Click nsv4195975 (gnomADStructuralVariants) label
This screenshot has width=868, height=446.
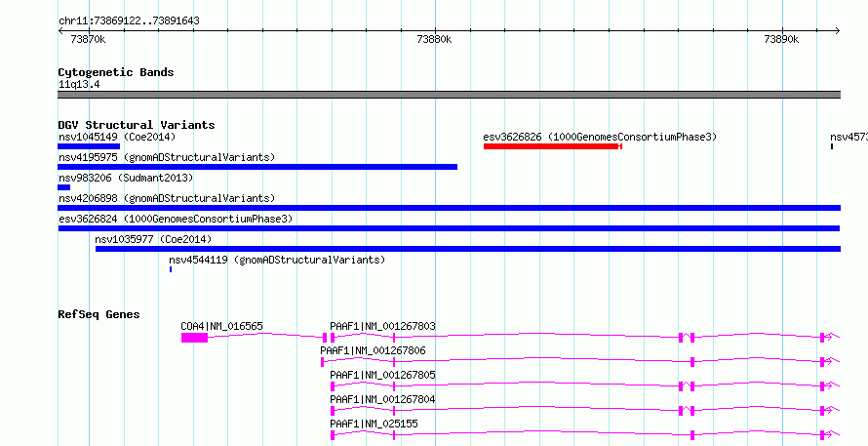click(167, 157)
